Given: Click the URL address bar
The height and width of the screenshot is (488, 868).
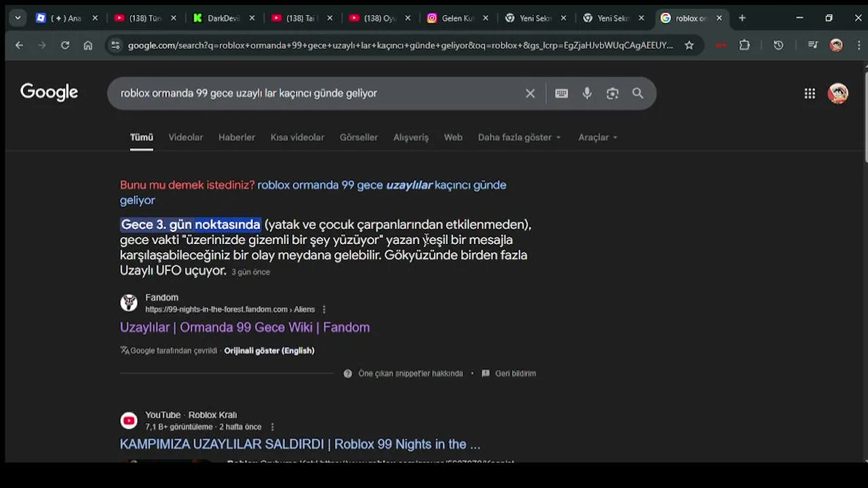Looking at the screenshot, I should coord(400,45).
